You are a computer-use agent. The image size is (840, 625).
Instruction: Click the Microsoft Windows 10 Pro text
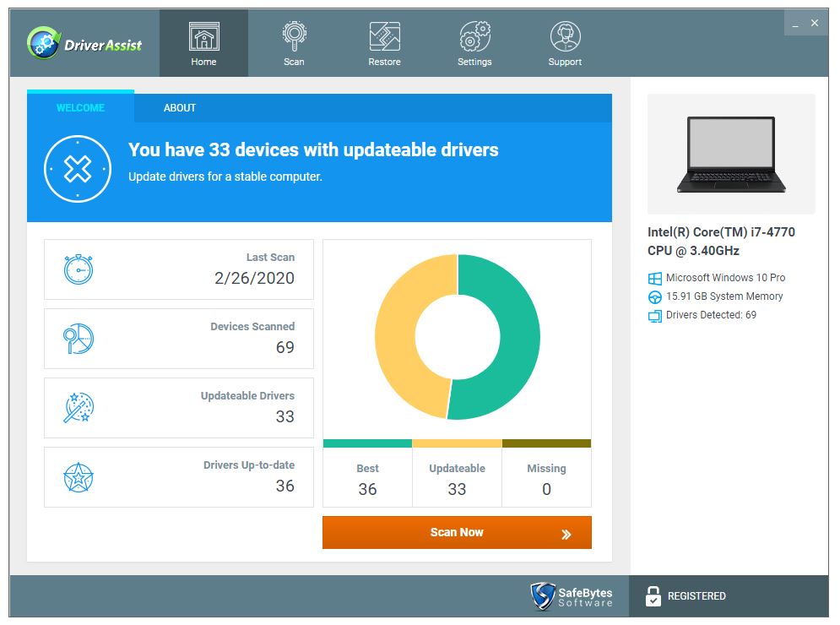pyautogui.click(x=725, y=278)
